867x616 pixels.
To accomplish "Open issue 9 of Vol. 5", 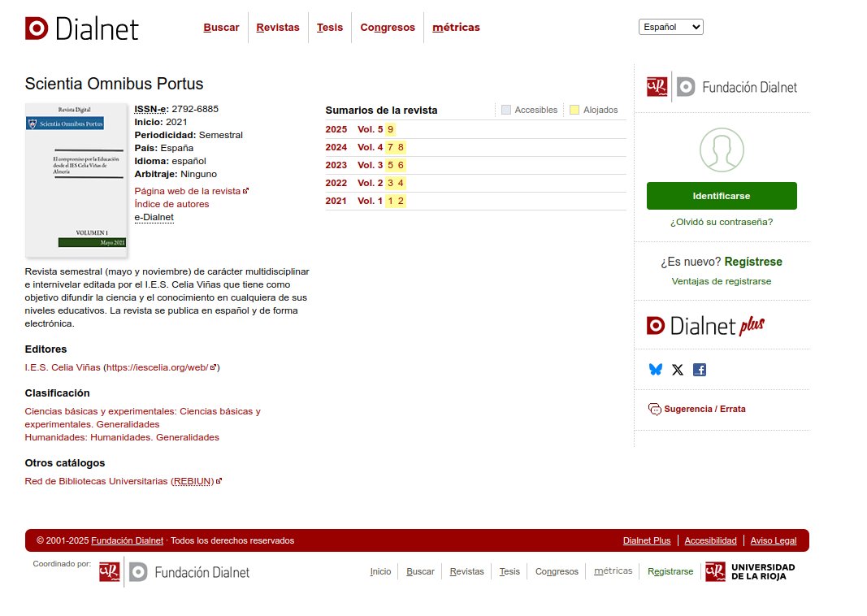I will click(390, 129).
